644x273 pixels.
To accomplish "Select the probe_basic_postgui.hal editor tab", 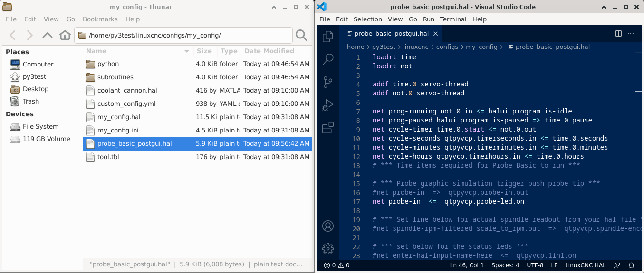I will pos(391,34).
